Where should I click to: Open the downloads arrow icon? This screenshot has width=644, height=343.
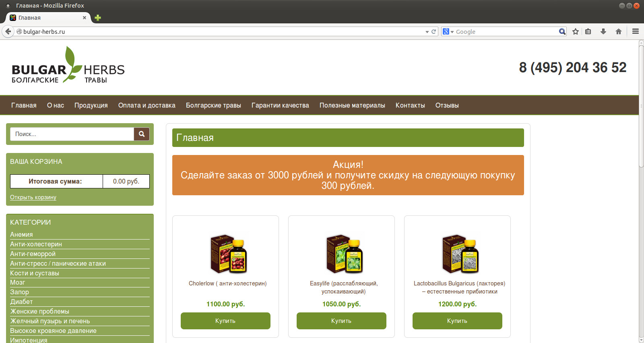coord(603,31)
